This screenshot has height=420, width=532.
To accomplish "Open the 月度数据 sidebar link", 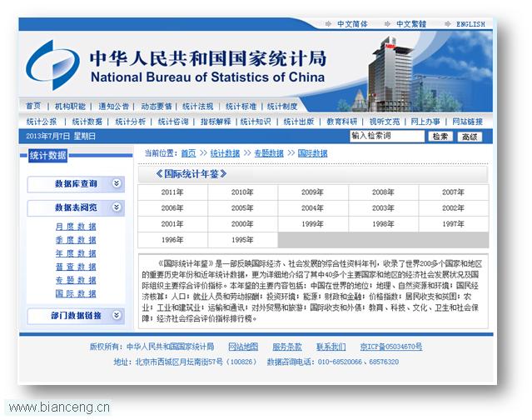I will coord(76,227).
